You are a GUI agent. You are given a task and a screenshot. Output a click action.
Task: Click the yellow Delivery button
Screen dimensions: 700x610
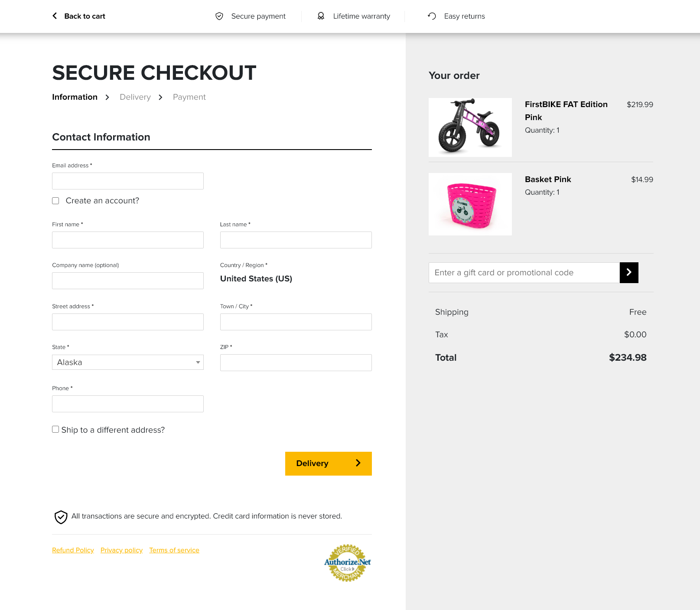point(329,463)
